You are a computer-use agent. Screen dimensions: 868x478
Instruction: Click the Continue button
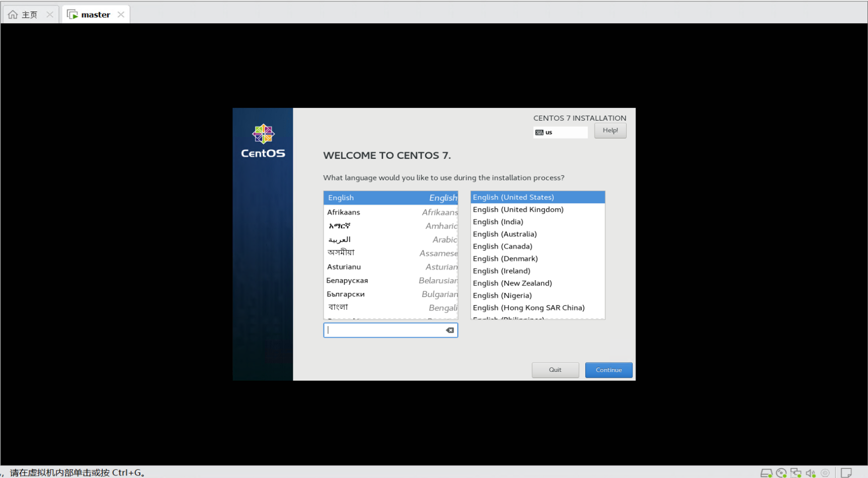pyautogui.click(x=608, y=370)
